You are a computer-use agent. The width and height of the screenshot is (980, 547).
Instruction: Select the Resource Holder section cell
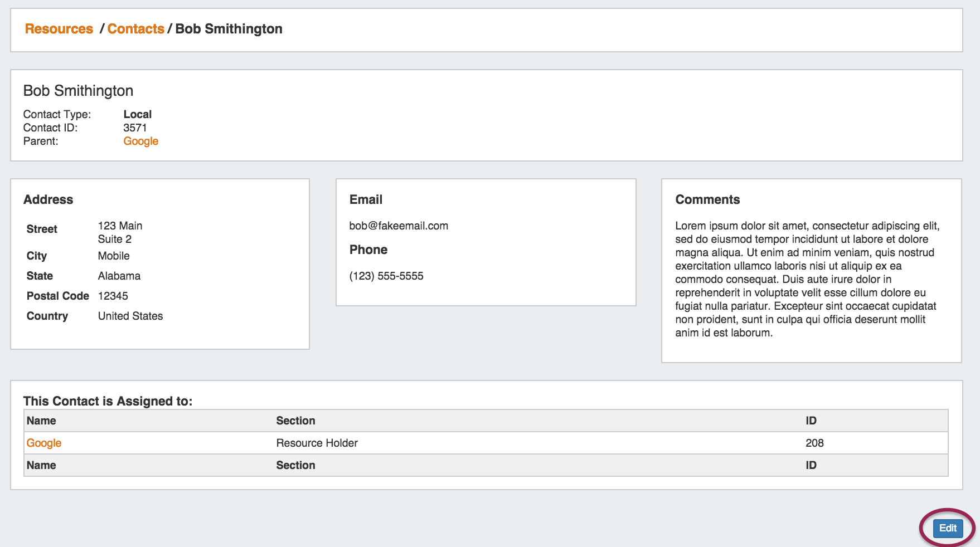317,443
